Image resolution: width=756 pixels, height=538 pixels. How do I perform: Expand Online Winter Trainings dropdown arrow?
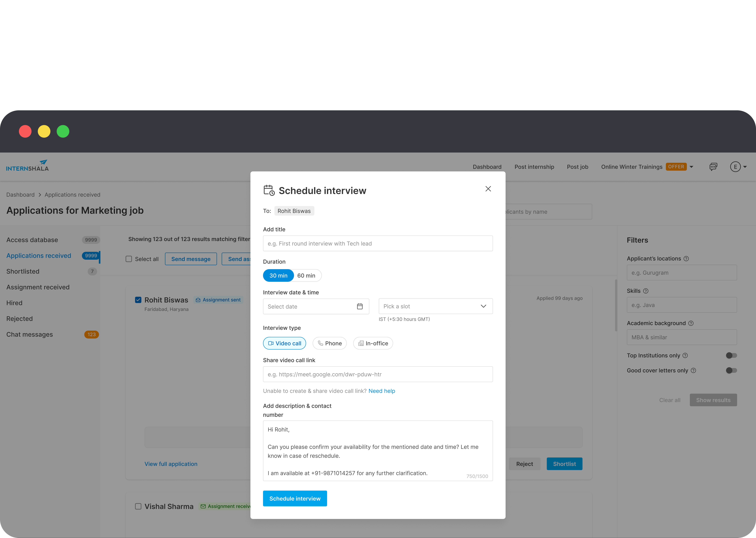[691, 167]
